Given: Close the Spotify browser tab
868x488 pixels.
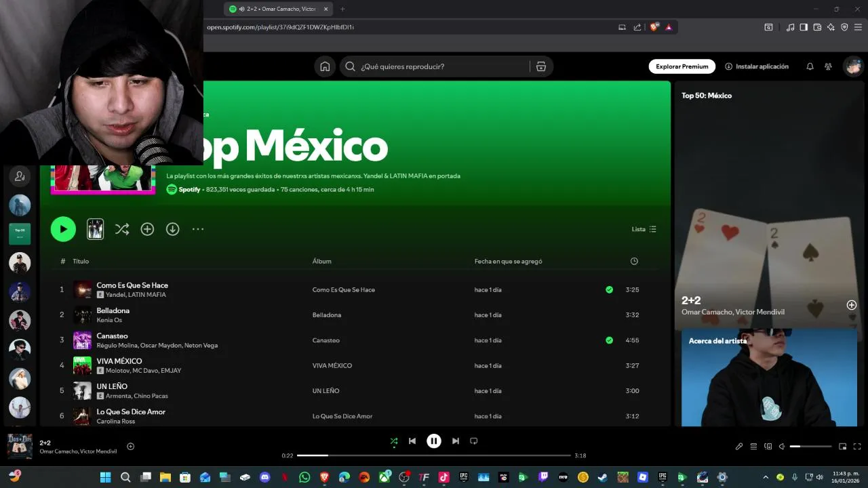Looking at the screenshot, I should click(x=325, y=9).
